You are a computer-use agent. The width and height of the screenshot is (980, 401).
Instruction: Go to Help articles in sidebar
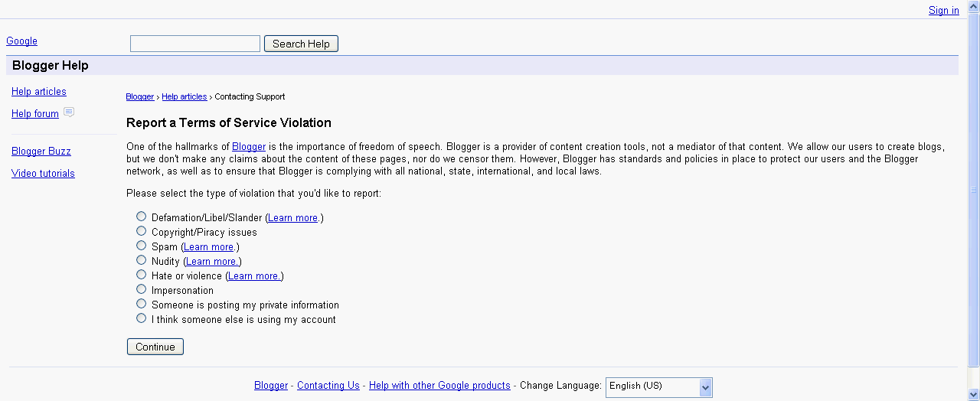(x=39, y=92)
